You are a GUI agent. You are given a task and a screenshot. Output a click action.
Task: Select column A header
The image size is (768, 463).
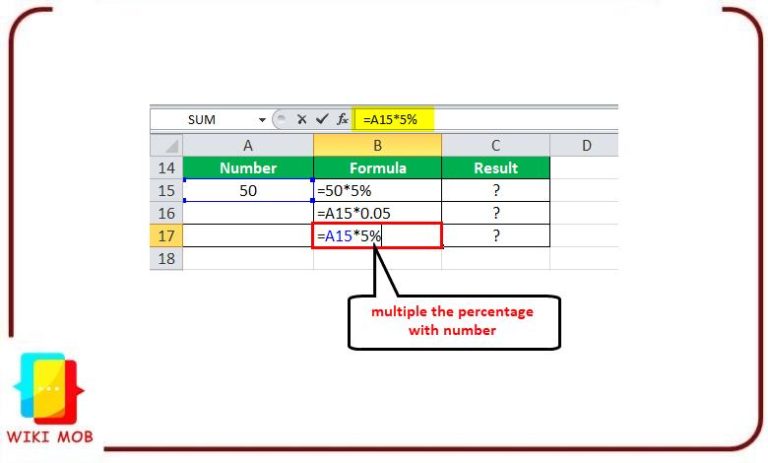[x=248, y=145]
